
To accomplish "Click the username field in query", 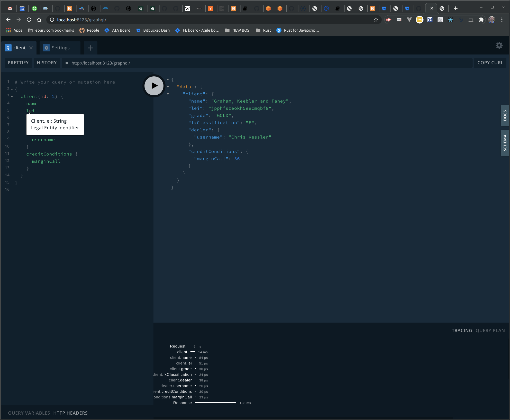I will [43, 140].
